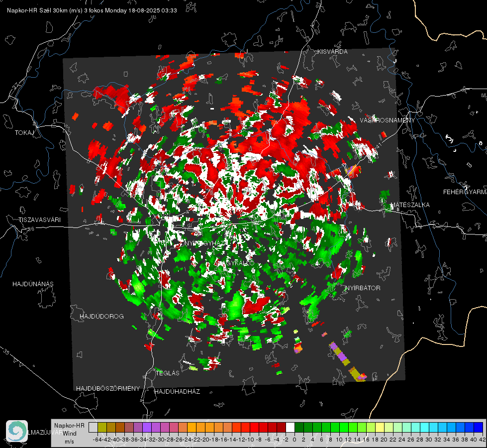Select the gray no-data swatch in the legend

93,427
